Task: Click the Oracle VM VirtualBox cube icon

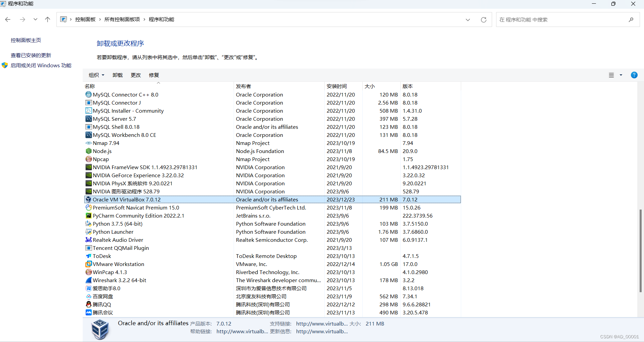Action: pyautogui.click(x=88, y=199)
